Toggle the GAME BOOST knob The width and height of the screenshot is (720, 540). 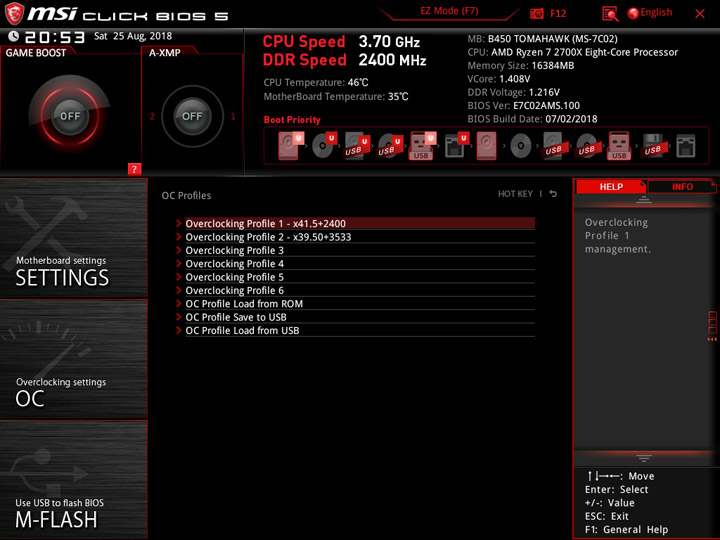70,116
